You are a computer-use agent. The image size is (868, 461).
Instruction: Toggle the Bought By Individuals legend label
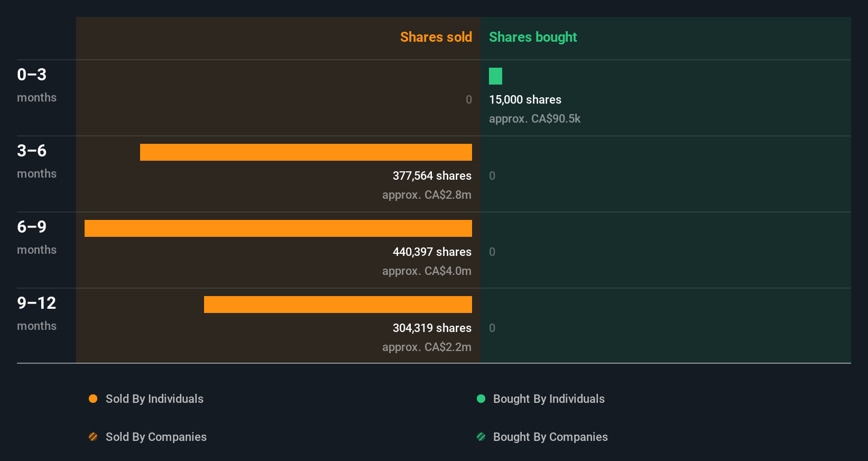point(549,399)
